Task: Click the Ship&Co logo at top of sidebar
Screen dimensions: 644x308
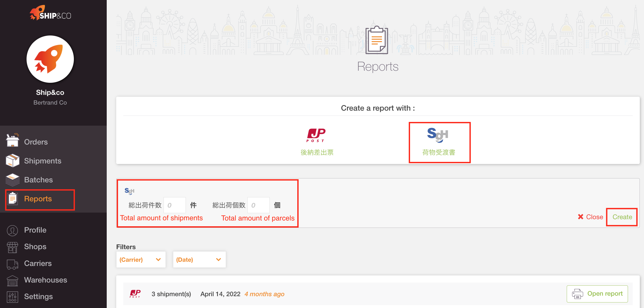Action: pos(50,13)
